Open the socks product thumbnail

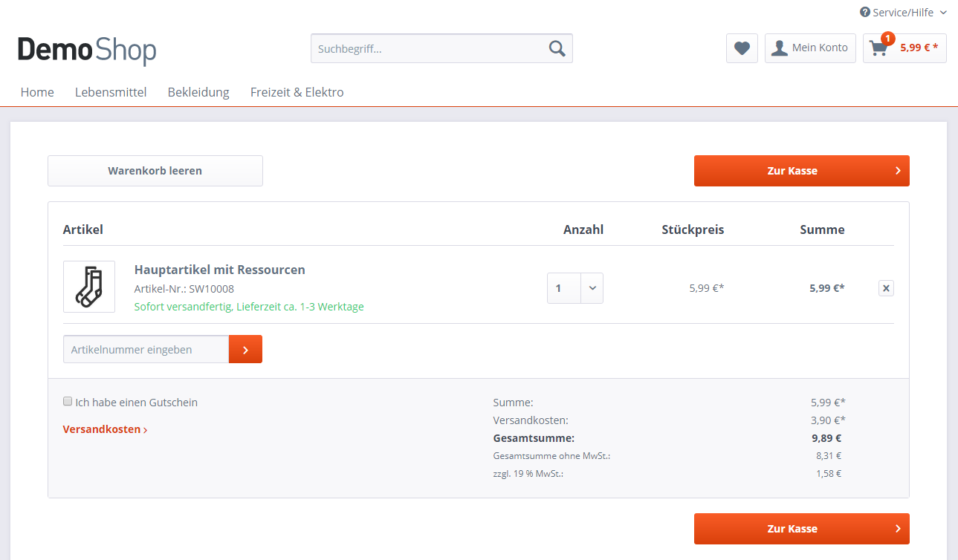point(89,287)
